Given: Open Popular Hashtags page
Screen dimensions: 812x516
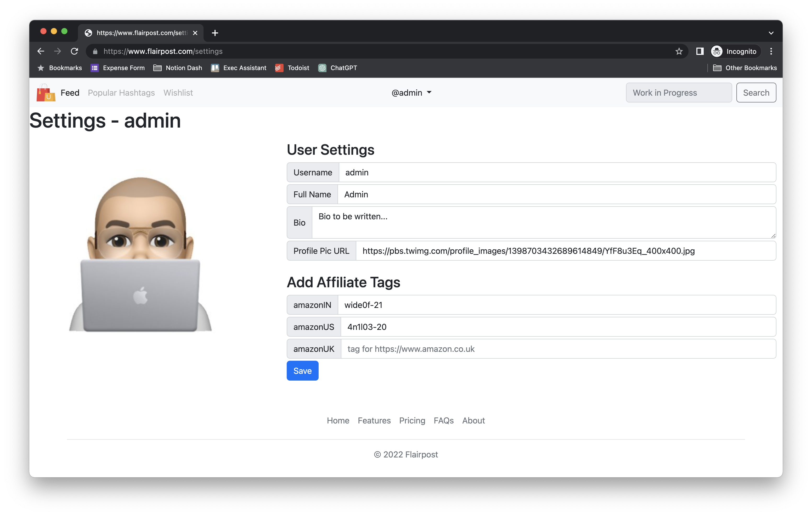Looking at the screenshot, I should (x=121, y=93).
